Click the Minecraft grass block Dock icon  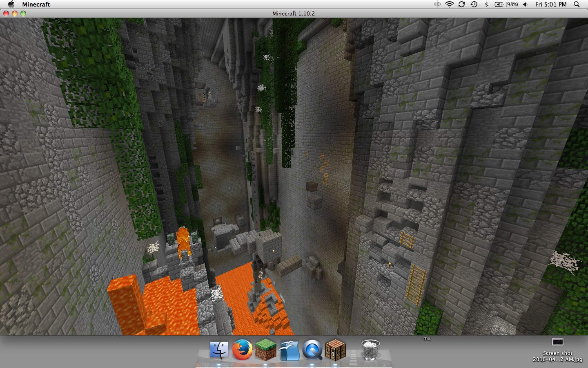coord(266,350)
